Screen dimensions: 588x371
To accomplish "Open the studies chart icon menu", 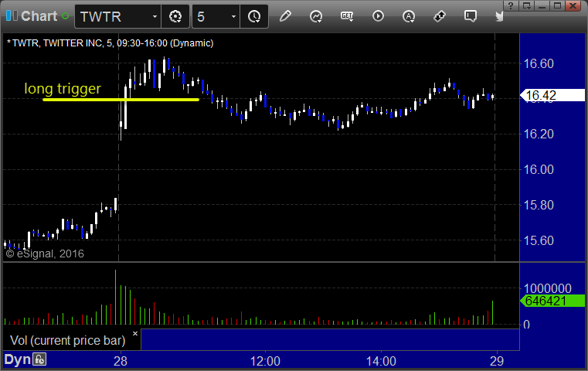I will tap(316, 16).
